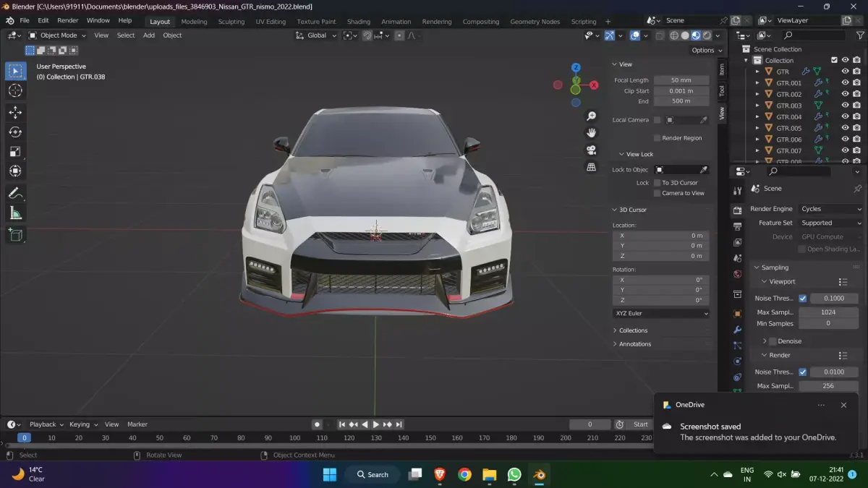Switch to rendered viewport shading
Screen dimensions: 868x488
pyautogui.click(x=707, y=35)
